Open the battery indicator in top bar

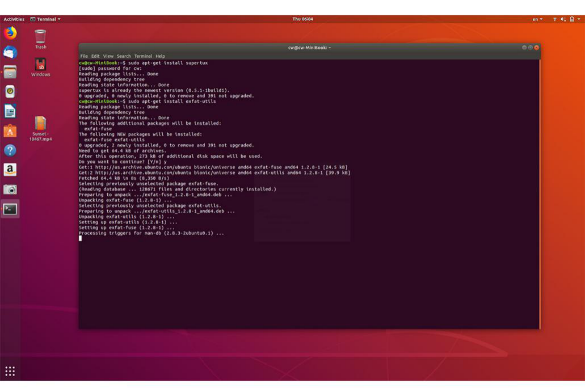click(x=571, y=19)
